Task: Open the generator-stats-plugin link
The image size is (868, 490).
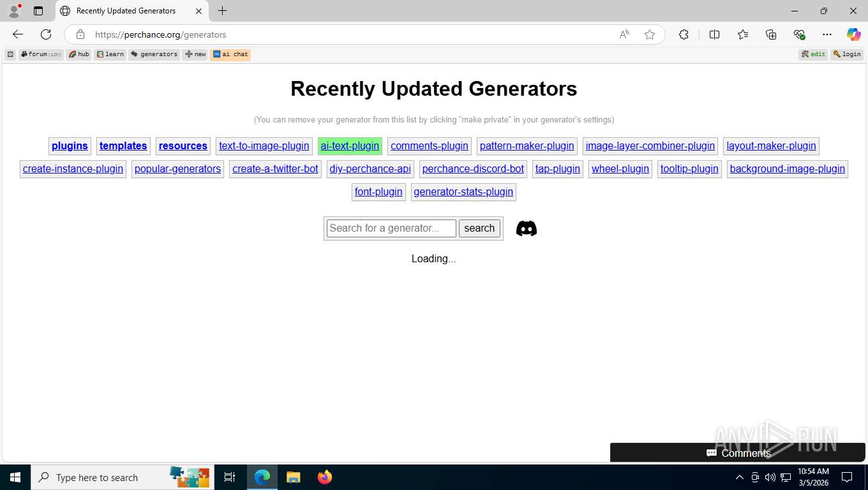Action: 463,192
